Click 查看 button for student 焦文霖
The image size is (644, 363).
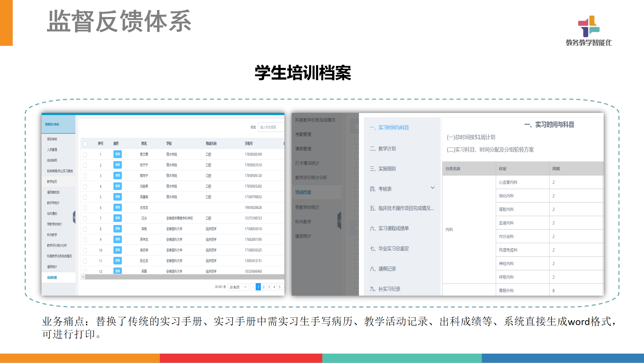coord(118,154)
